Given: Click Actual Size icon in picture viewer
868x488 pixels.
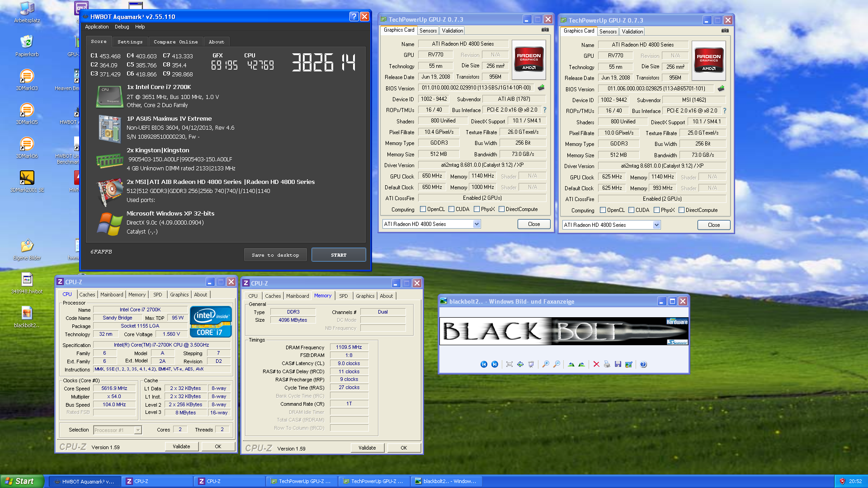Looking at the screenshot, I should pos(520,364).
